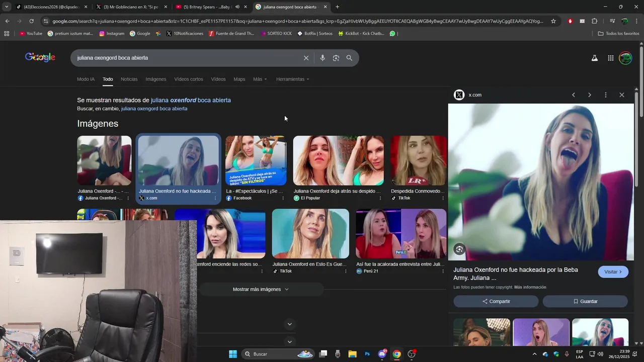Click suggested juliana oxenford boca abierta link
The image size is (644, 362).
191,101
